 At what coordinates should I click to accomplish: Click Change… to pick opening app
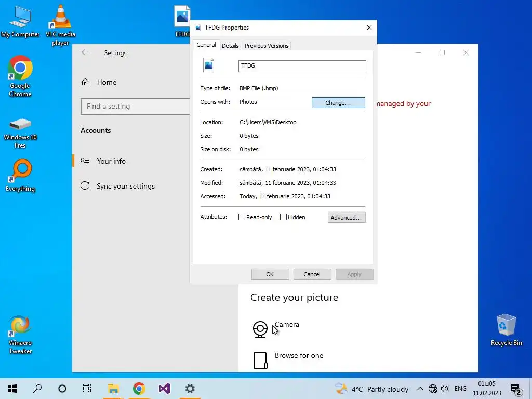coord(338,103)
